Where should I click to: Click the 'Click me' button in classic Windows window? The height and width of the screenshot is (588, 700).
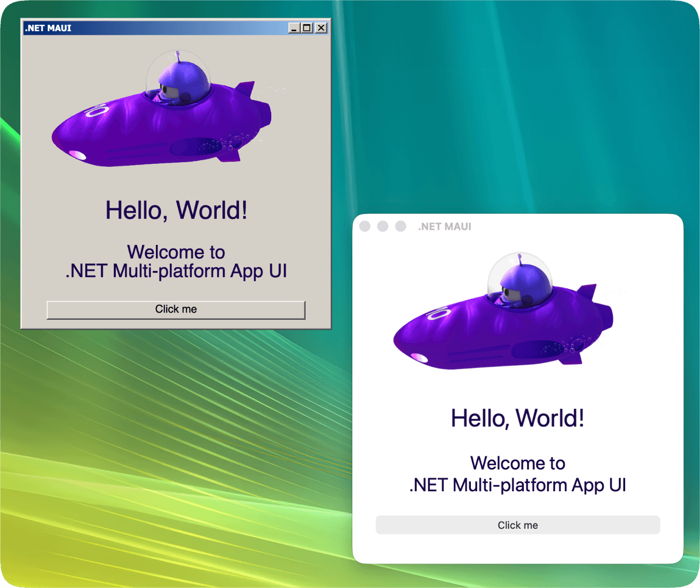pos(176,310)
